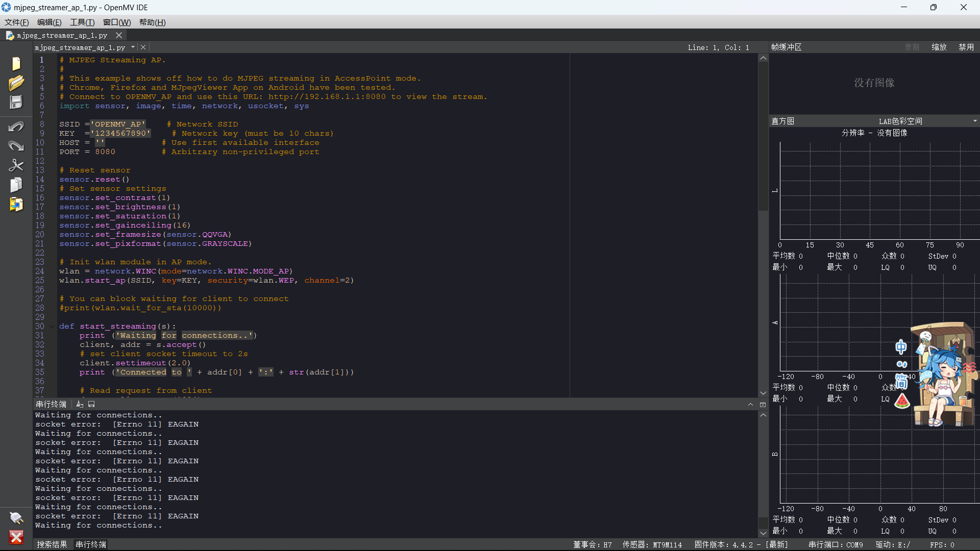Click the sensor.reset() line
The width and height of the screenshot is (980, 551).
pos(94,179)
